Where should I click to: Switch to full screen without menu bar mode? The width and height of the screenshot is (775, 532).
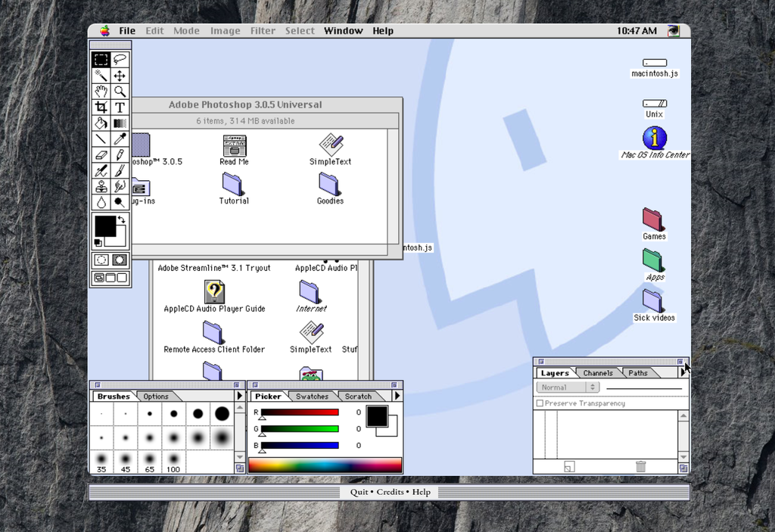point(122,278)
